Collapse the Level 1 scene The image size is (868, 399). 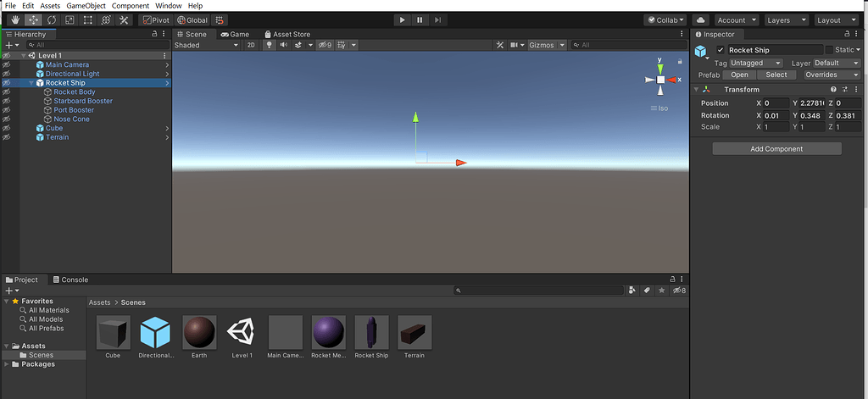click(23, 56)
